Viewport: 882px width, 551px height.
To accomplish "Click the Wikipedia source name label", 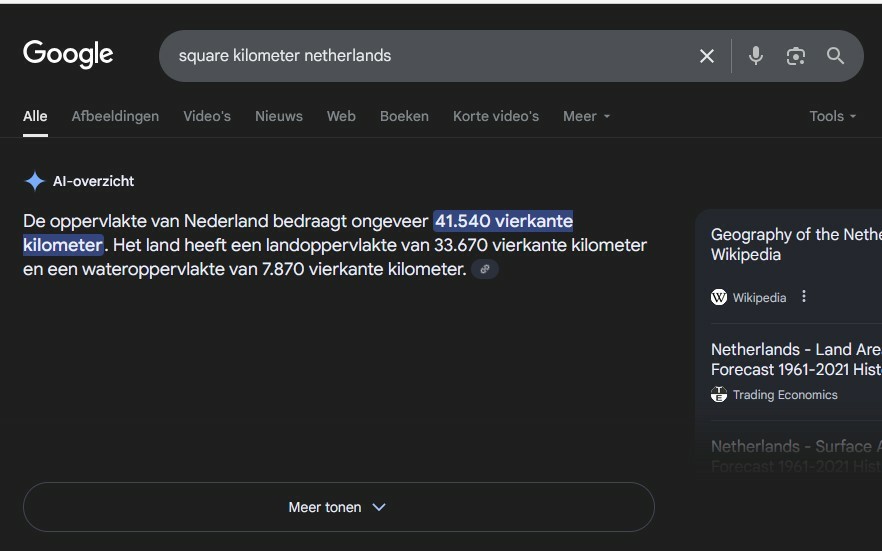I will (x=759, y=297).
